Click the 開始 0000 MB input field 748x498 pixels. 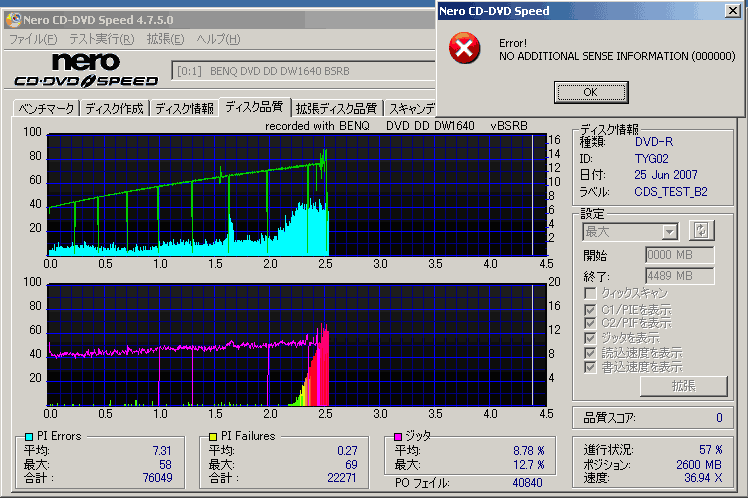coord(679,255)
